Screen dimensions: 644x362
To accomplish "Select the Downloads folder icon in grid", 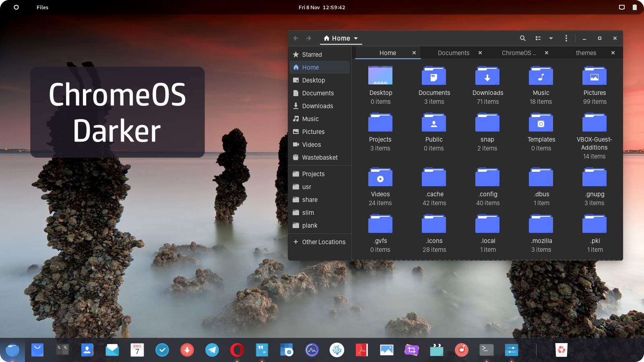I will coord(487,76).
